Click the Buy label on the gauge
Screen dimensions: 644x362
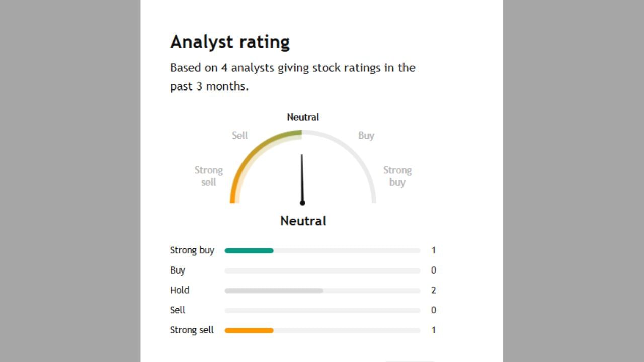366,136
